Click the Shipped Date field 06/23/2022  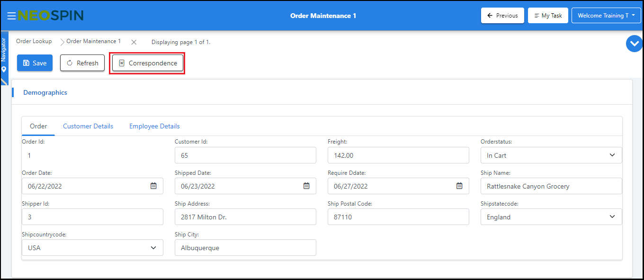pyautogui.click(x=245, y=186)
